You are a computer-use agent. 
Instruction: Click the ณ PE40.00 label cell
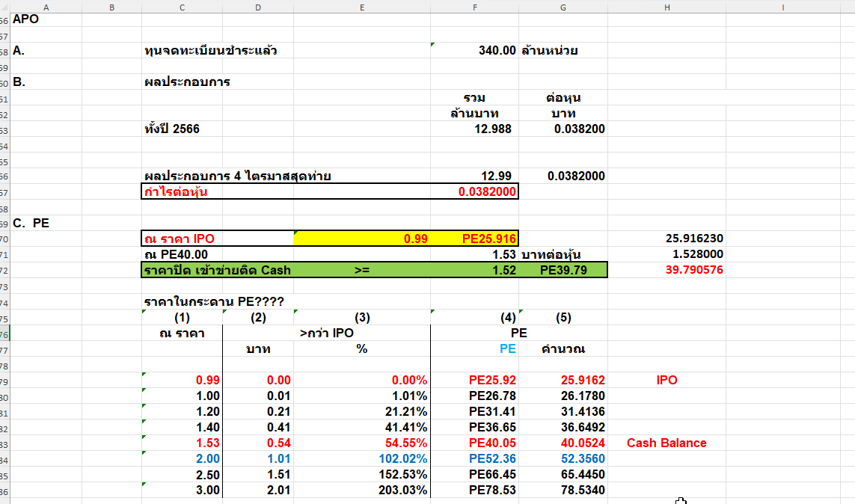(182, 254)
